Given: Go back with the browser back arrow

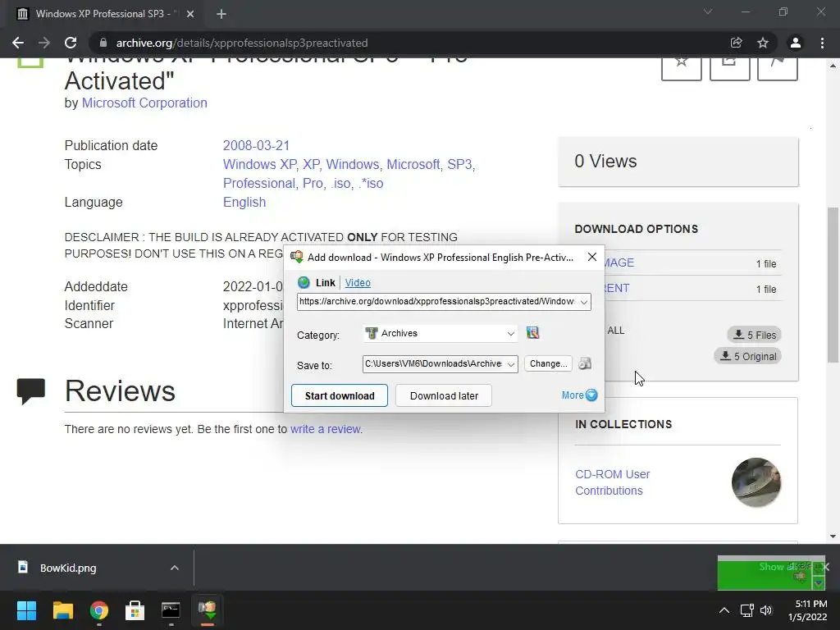Looking at the screenshot, I should click(18, 43).
